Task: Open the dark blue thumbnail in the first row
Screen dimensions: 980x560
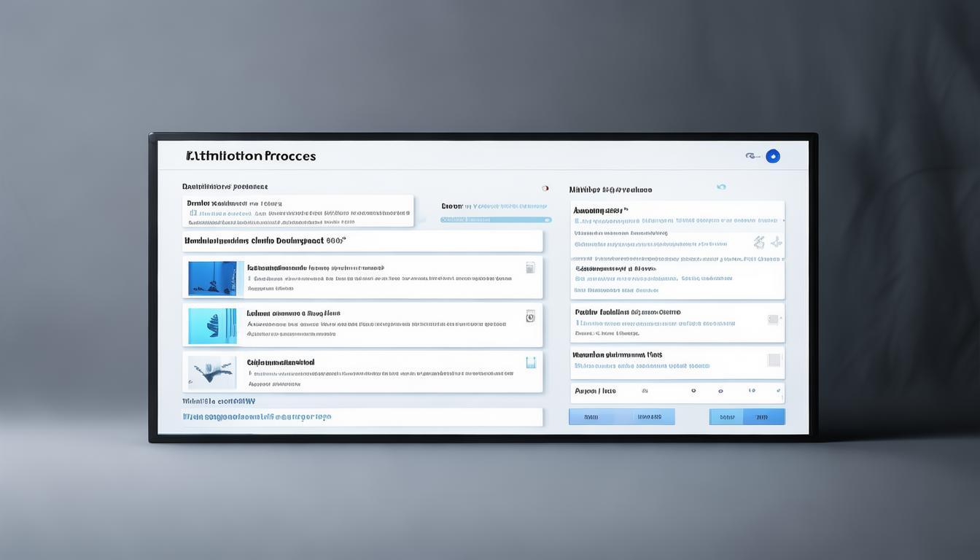Action: pyautogui.click(x=213, y=278)
